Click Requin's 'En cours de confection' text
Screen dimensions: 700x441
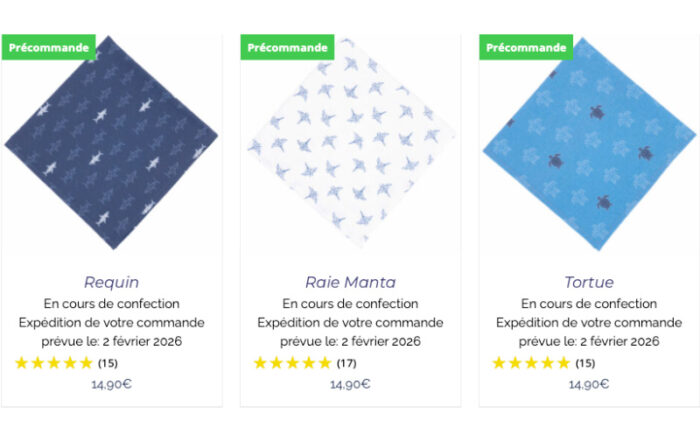coord(111,304)
